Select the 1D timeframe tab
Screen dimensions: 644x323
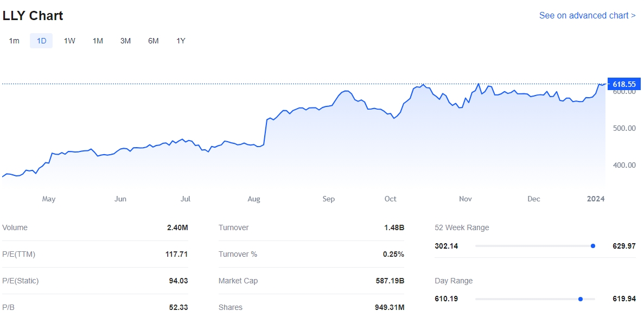pyautogui.click(x=41, y=41)
